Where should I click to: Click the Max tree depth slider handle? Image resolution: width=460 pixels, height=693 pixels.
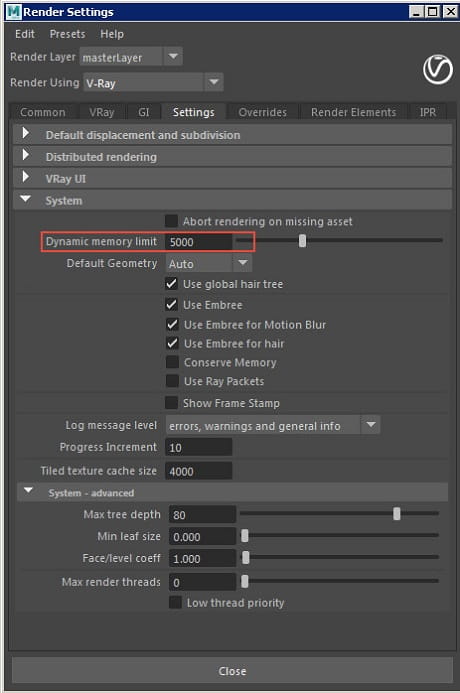[397, 514]
